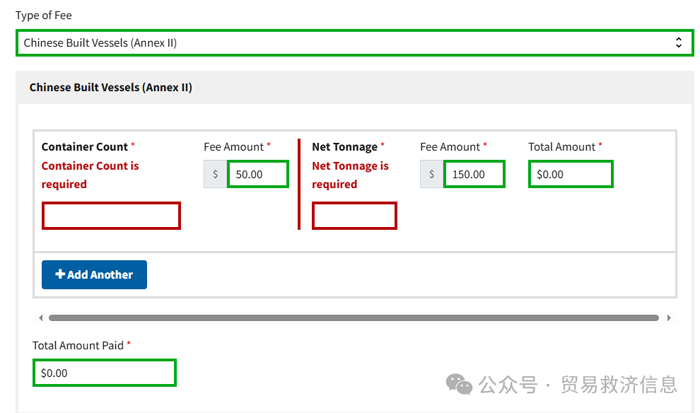Click the Container Count label

click(x=84, y=147)
